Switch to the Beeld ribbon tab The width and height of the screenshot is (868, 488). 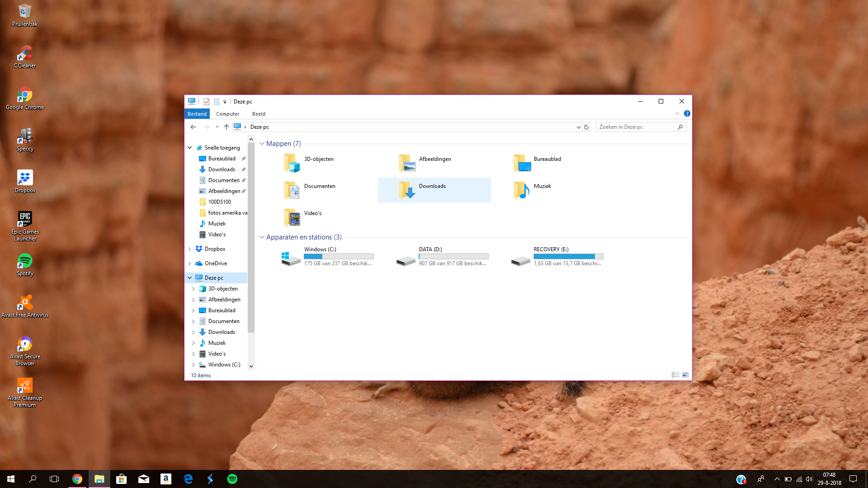coord(259,114)
